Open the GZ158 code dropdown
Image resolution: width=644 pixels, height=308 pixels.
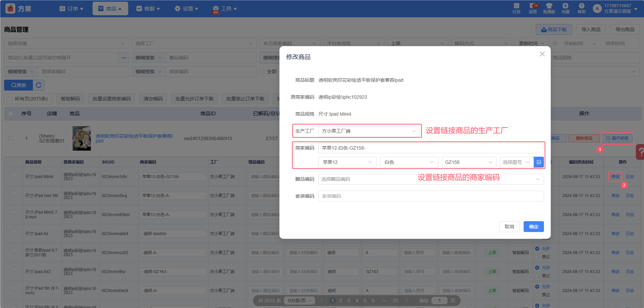(468, 162)
